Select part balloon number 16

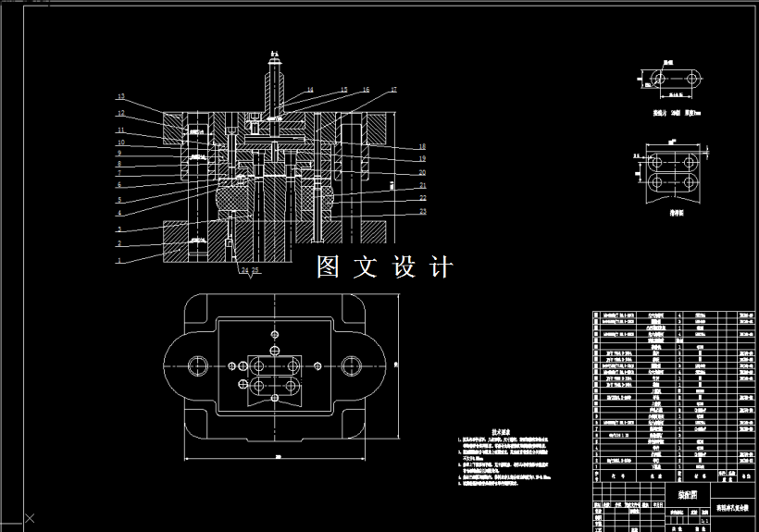point(366,90)
